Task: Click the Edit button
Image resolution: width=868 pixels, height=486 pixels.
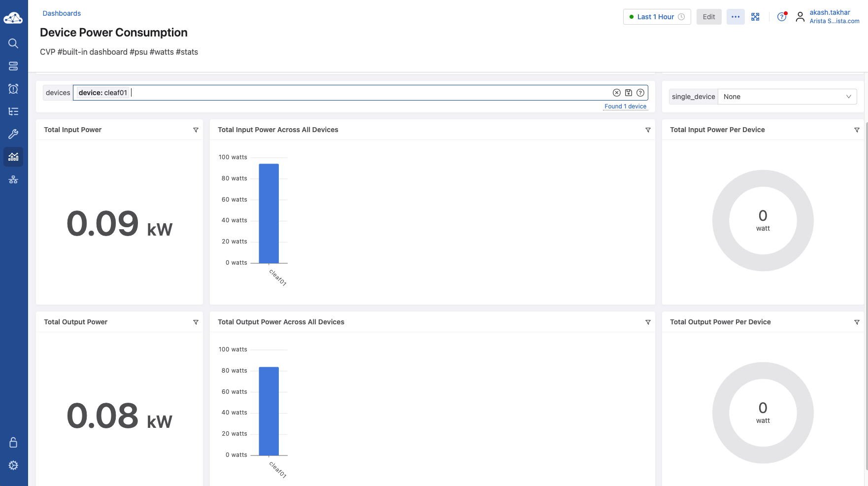Action: point(709,17)
